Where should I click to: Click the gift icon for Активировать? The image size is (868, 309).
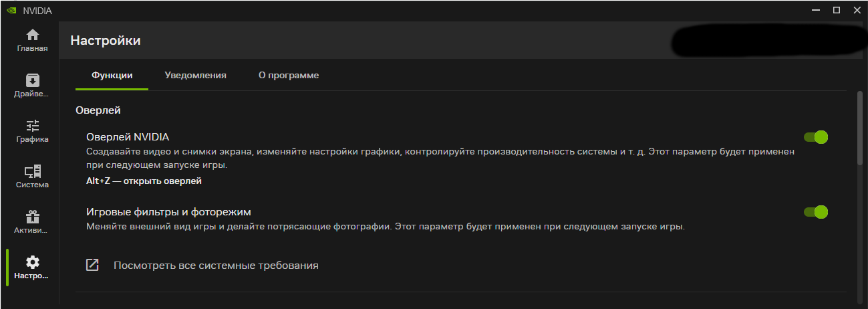[32, 217]
